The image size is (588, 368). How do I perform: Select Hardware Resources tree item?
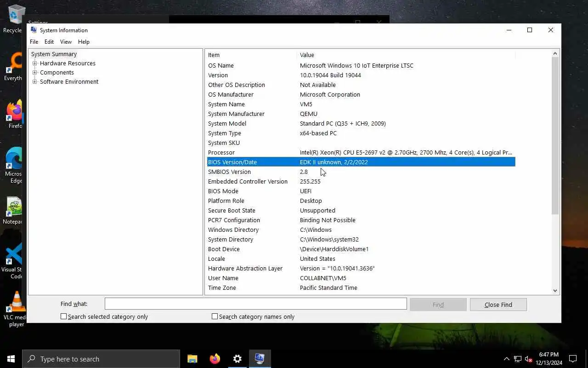[x=68, y=63]
